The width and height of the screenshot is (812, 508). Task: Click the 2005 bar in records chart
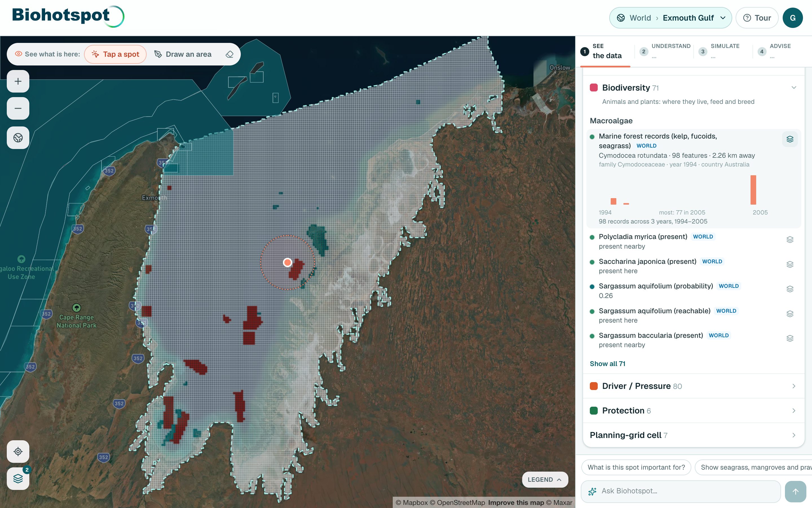[753, 190]
